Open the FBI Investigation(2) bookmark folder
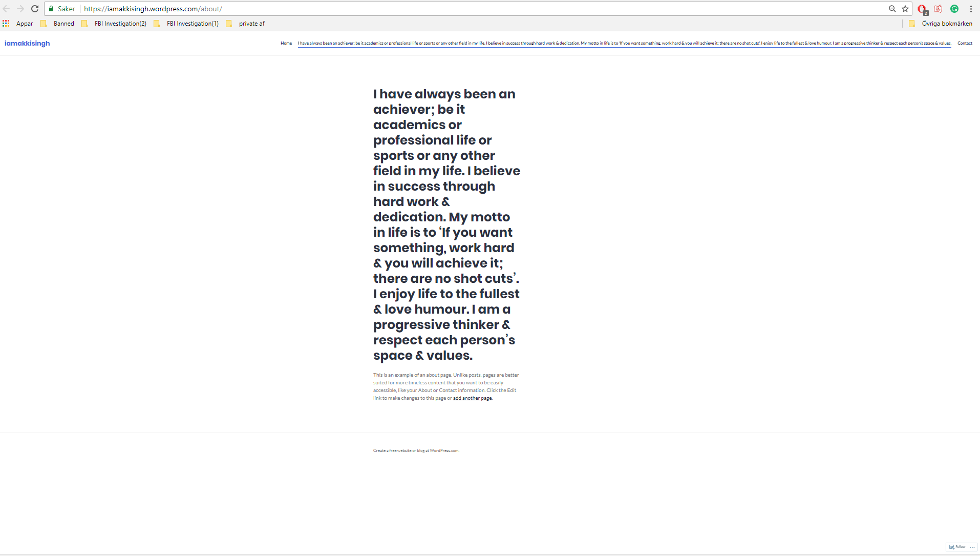This screenshot has height=556, width=980. click(x=114, y=24)
